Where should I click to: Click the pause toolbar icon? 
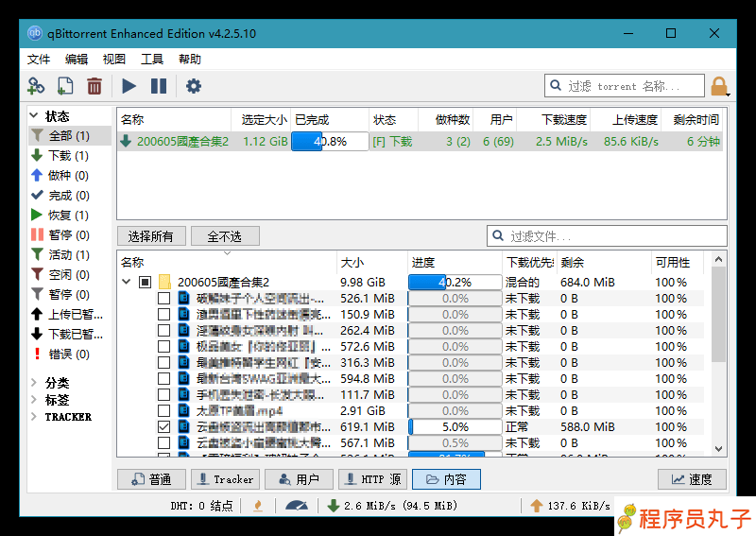click(159, 86)
